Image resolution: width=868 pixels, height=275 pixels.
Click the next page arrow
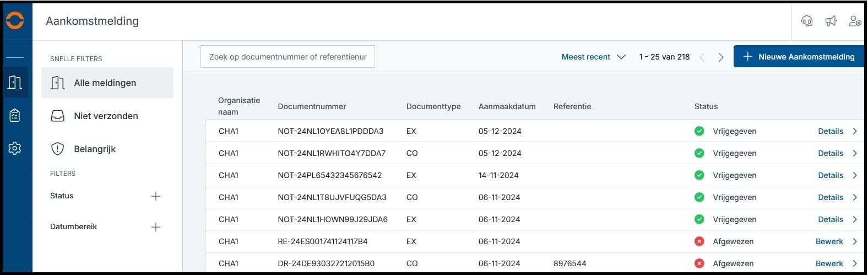click(721, 57)
